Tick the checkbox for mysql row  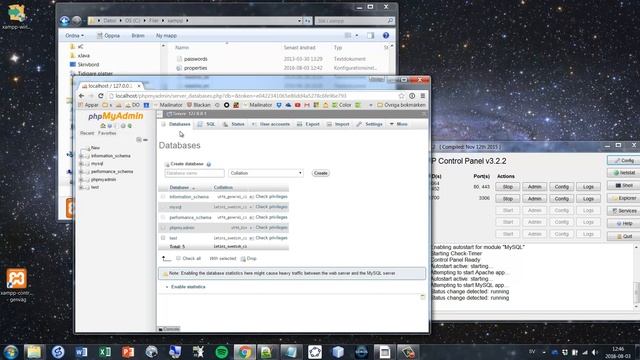click(163, 207)
